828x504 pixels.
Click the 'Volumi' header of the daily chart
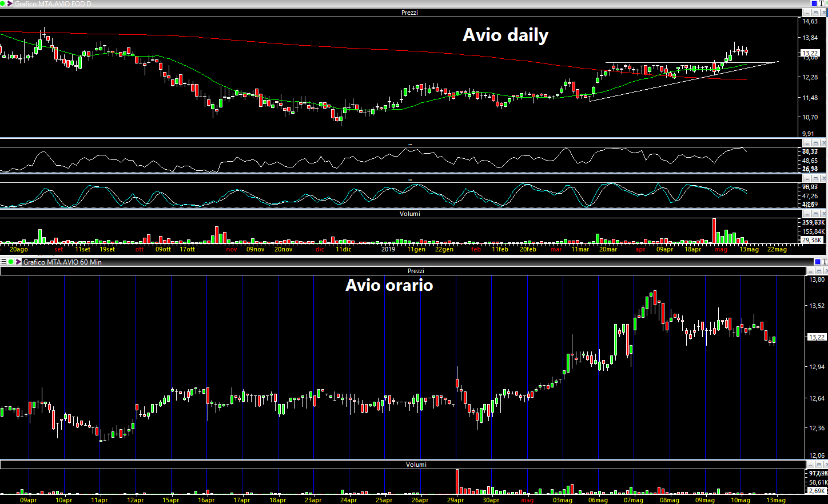click(409, 214)
